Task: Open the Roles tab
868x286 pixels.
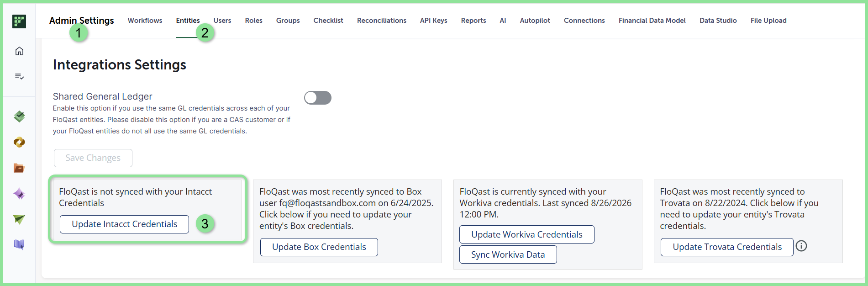Action: pyautogui.click(x=253, y=21)
